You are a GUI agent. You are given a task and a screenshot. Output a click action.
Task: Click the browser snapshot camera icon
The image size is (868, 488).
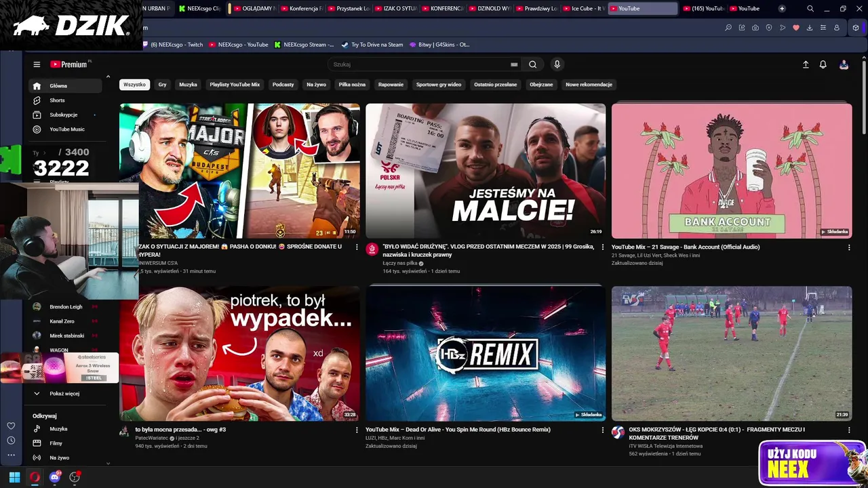(755, 28)
